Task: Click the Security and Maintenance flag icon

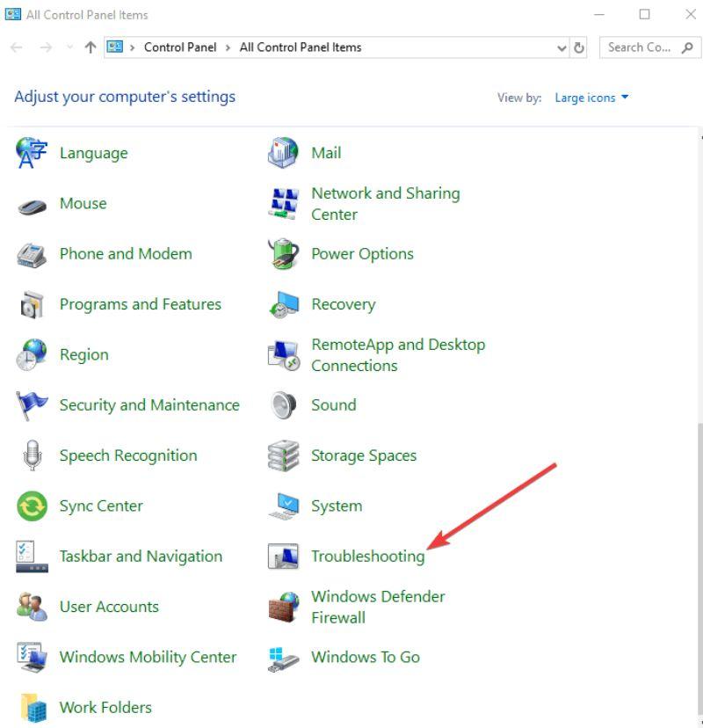Action: [32, 405]
